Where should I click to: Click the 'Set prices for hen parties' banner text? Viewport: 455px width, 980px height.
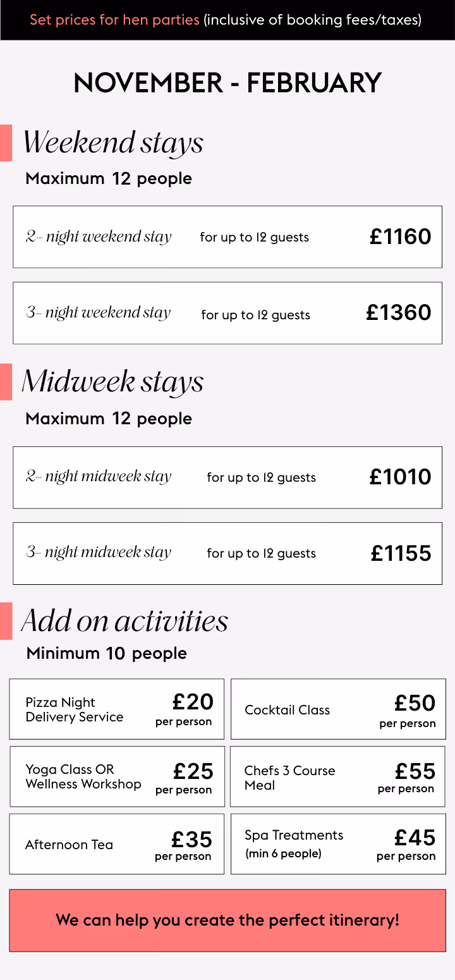pos(114,20)
